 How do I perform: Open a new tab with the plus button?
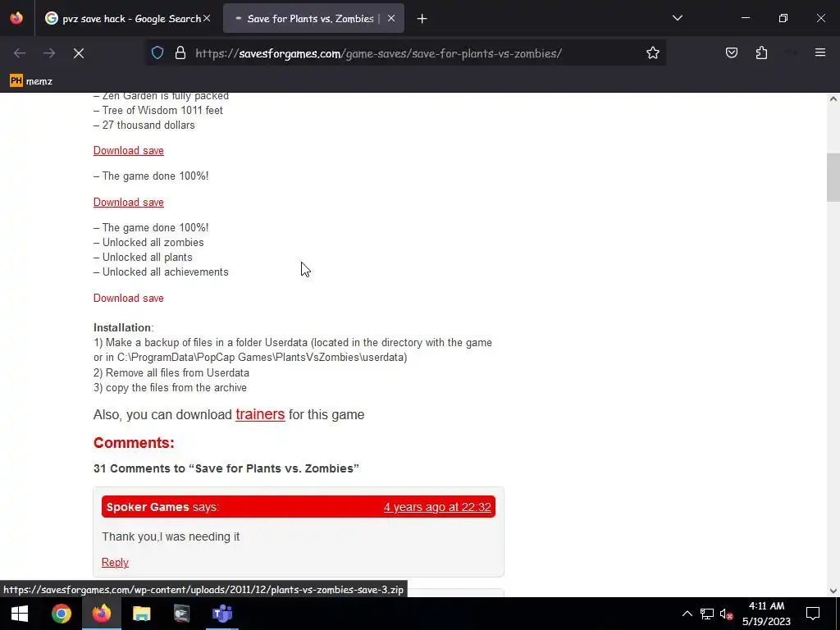point(422,19)
